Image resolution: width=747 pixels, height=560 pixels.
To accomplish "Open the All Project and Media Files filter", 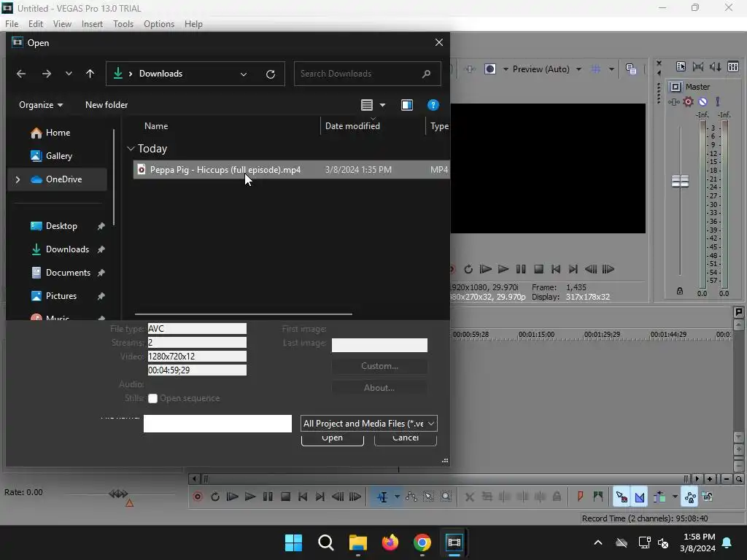I will pyautogui.click(x=368, y=424).
